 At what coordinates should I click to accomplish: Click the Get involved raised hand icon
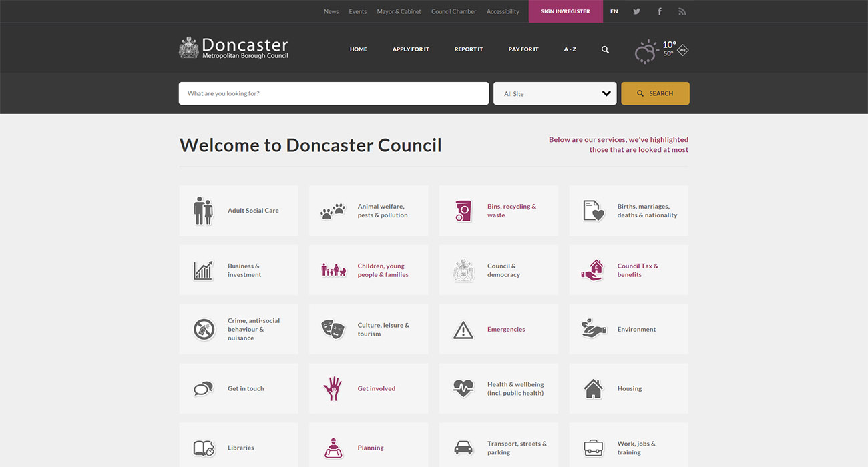[x=333, y=388]
